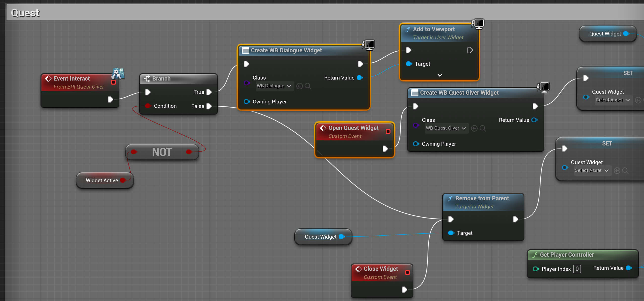Click red delegate pin on Event Interact
The image size is (644, 301).
[113, 82]
